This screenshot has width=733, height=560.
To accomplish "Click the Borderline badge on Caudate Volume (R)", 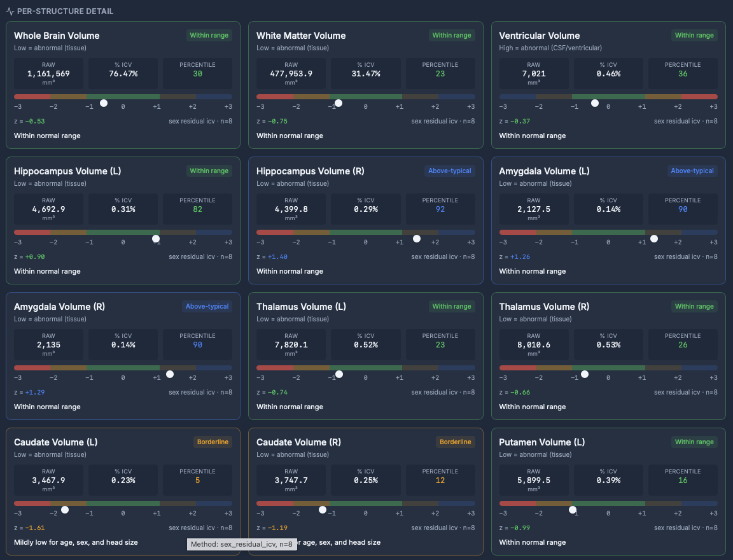I will pos(456,442).
